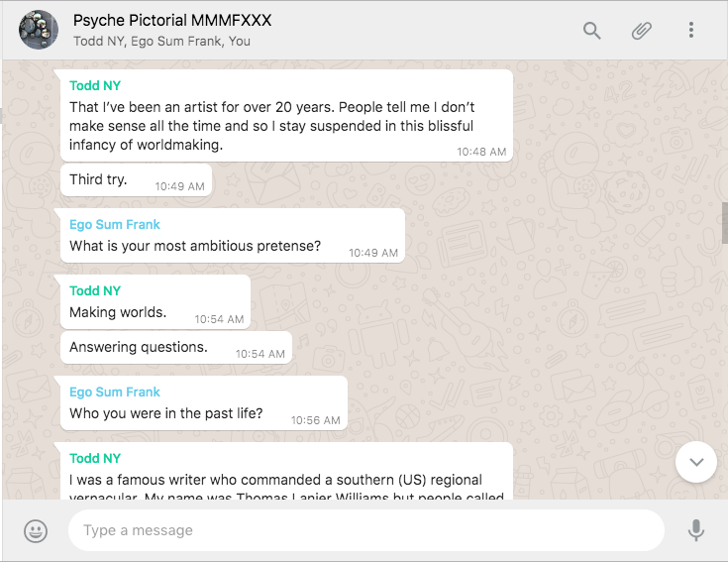Open the chat search magnifier icon

592,31
